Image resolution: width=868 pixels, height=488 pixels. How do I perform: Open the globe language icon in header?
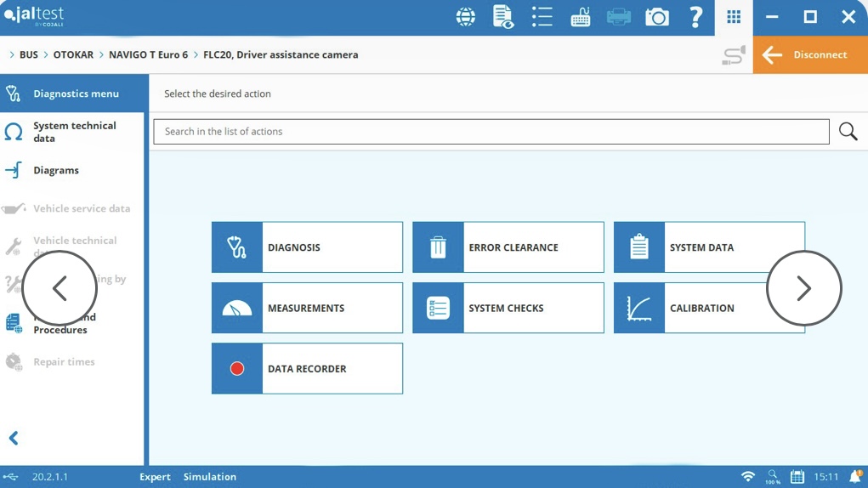point(466,17)
